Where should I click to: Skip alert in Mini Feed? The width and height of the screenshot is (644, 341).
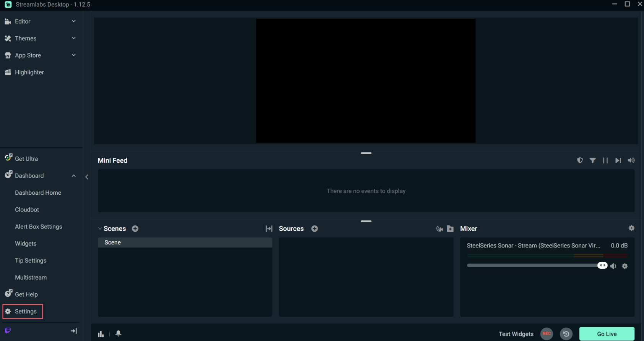(618, 160)
